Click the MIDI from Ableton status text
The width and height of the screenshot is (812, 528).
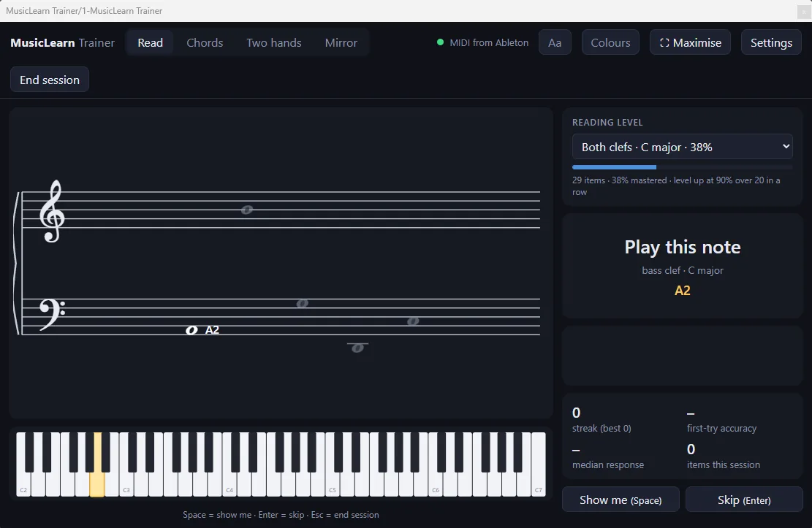coord(489,42)
